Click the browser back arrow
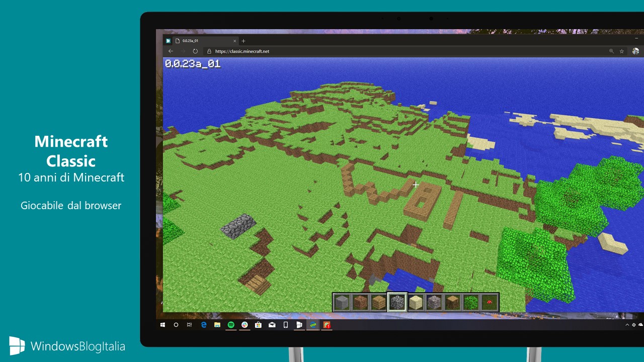 [171, 51]
